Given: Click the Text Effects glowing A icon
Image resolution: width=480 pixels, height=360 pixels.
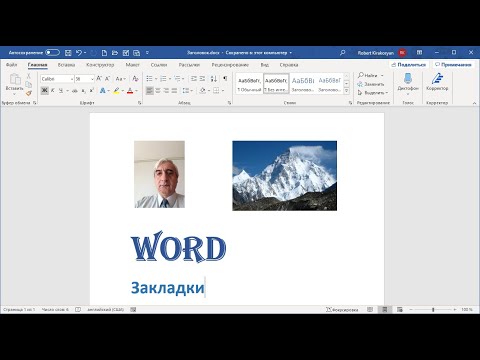Looking at the screenshot, I should (103, 91).
